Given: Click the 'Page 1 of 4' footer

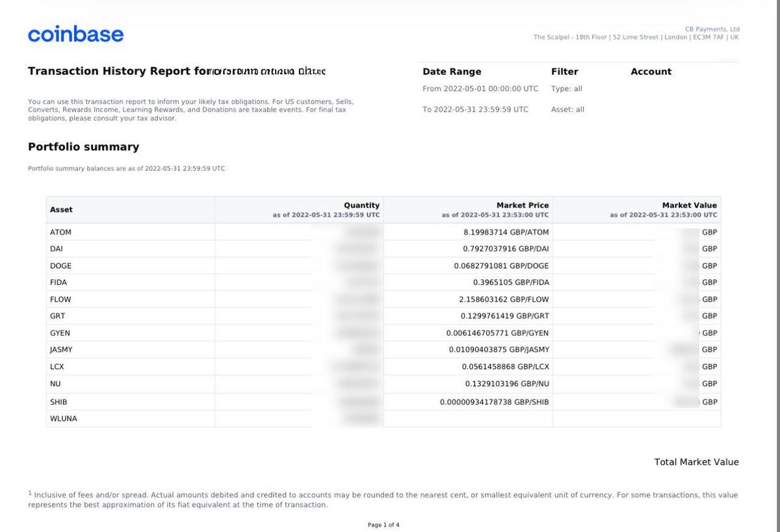Looking at the screenshot, I should click(x=383, y=525).
